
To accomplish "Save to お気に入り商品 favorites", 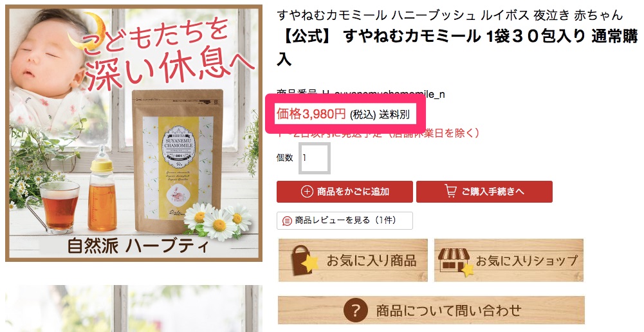I will pos(353,260).
